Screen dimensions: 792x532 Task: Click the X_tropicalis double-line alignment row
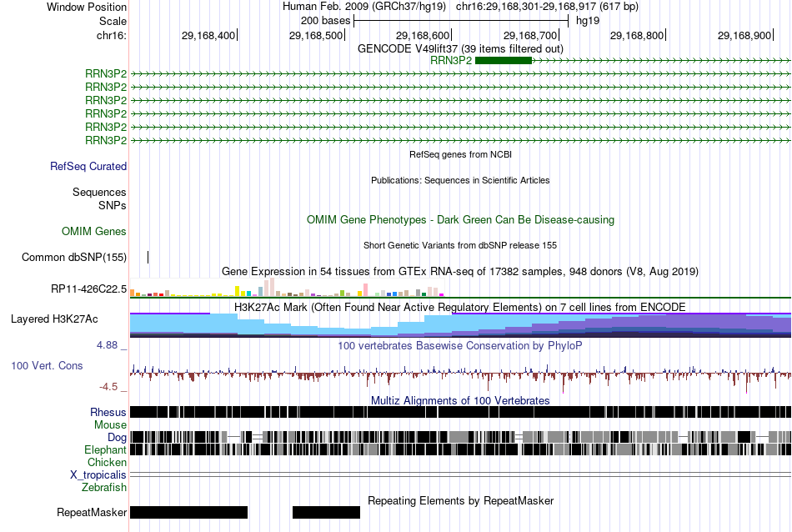[x=460, y=474]
